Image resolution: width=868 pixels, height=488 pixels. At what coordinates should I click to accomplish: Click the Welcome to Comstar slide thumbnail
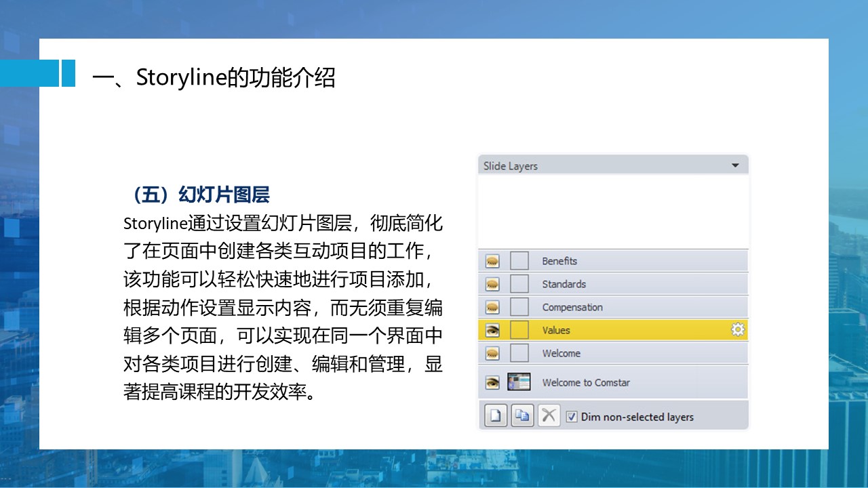519,382
